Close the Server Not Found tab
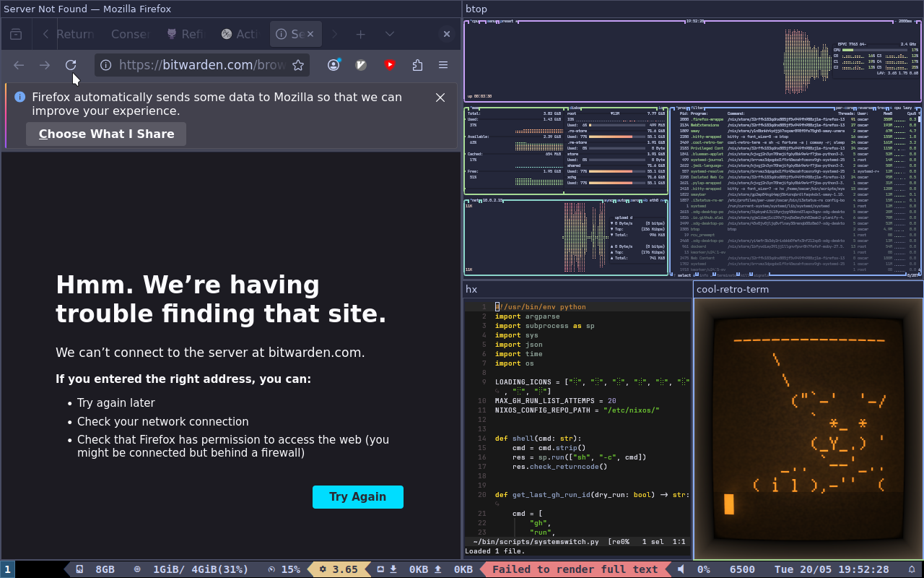Image resolution: width=924 pixels, height=578 pixels. click(x=310, y=34)
